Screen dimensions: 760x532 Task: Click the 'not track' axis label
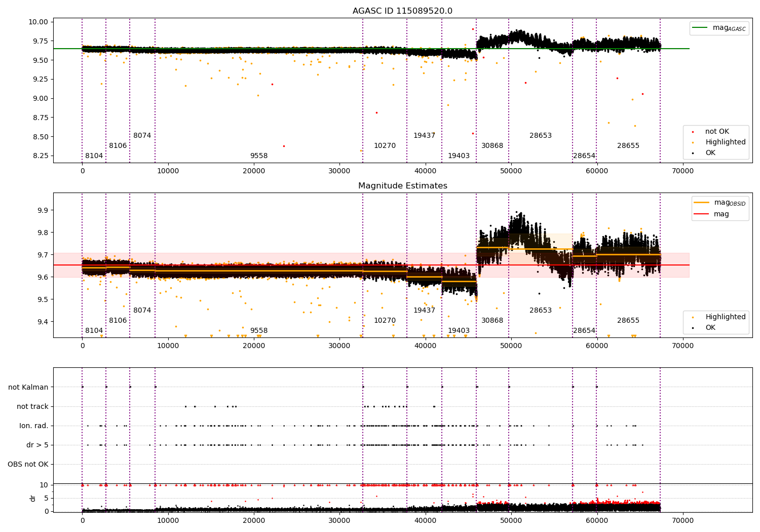(32, 407)
